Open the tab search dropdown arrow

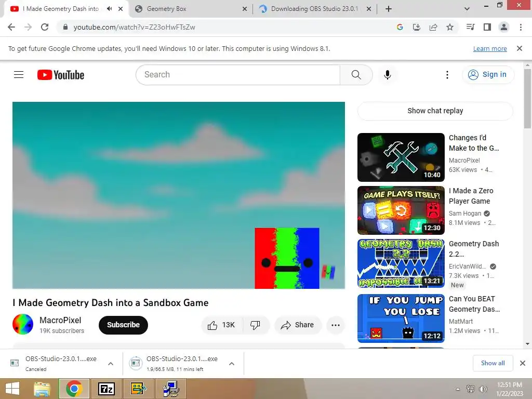(467, 9)
